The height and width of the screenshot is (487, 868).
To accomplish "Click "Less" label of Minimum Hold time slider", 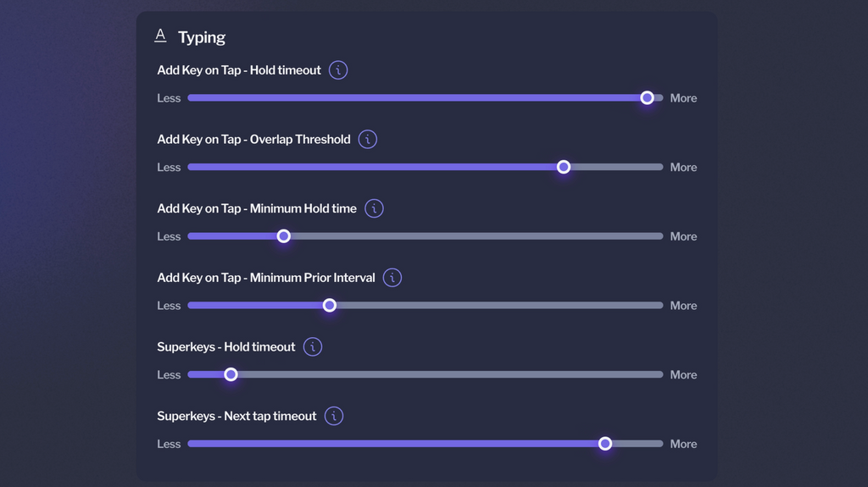I will tap(169, 236).
